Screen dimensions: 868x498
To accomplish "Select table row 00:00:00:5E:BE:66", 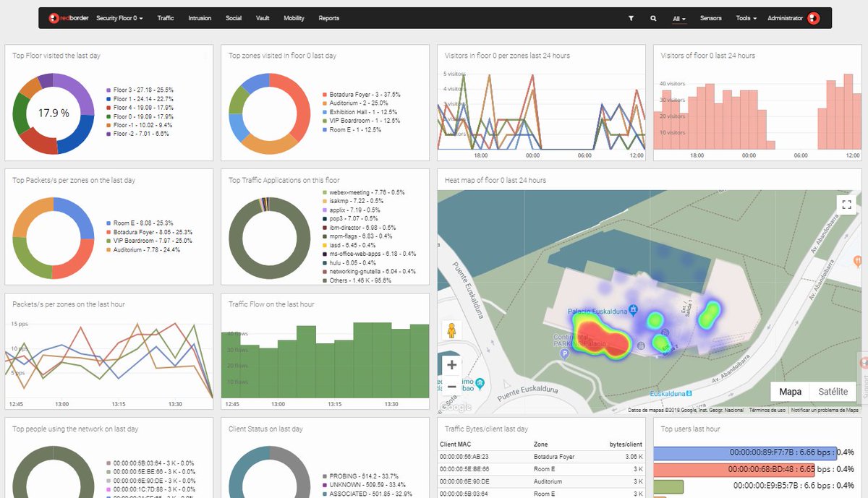I will coord(541,469).
